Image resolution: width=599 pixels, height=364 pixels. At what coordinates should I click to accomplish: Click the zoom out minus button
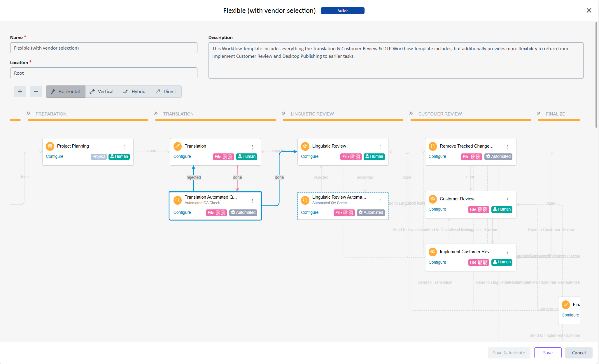click(x=36, y=92)
